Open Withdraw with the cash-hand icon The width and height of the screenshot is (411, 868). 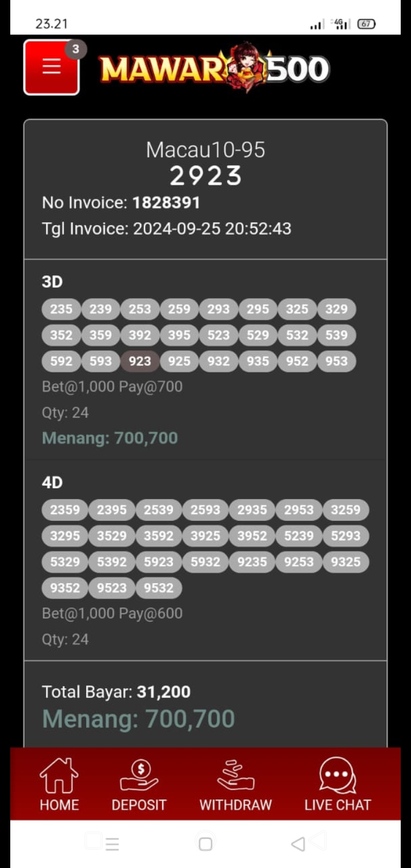click(235, 783)
